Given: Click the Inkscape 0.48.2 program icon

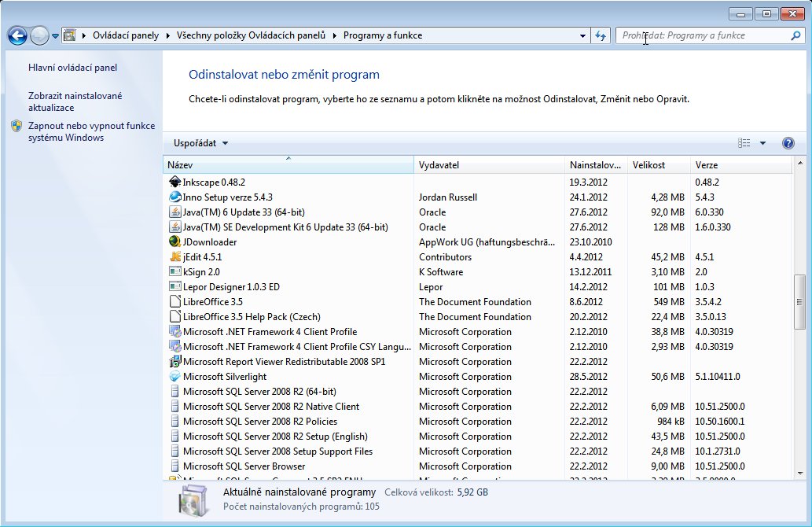Looking at the screenshot, I should (175, 182).
